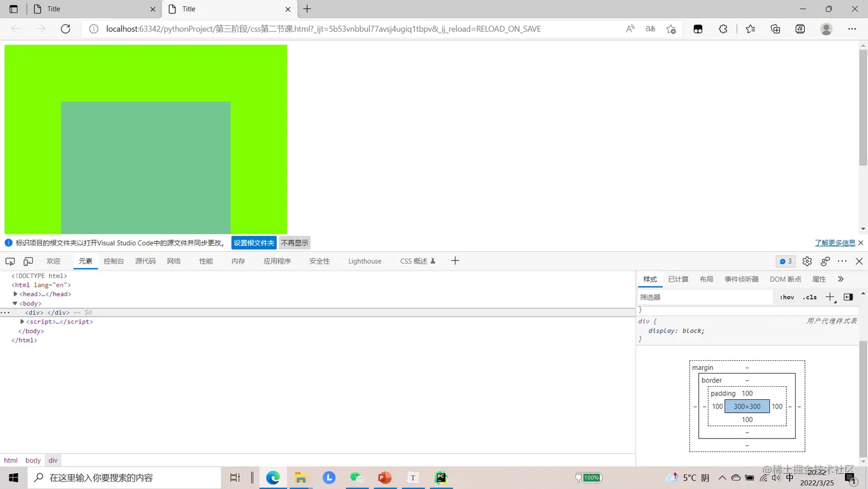Image resolution: width=868 pixels, height=489 pixels.
Task: Open the favorites list icon
Action: [x=750, y=29]
